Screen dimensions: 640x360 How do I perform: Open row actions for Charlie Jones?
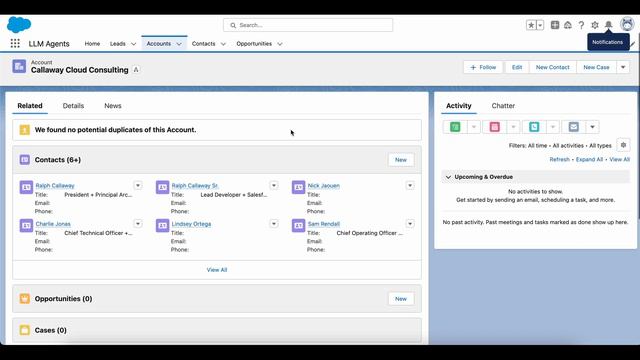(138, 224)
